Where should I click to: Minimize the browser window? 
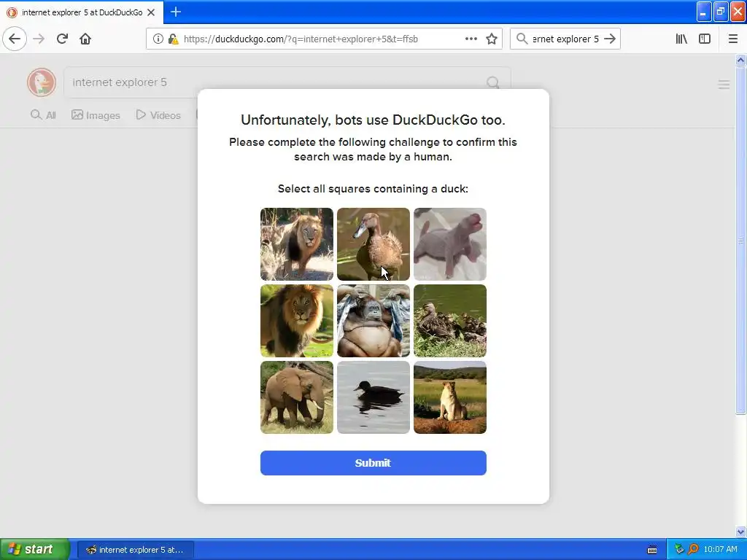pyautogui.click(x=704, y=12)
